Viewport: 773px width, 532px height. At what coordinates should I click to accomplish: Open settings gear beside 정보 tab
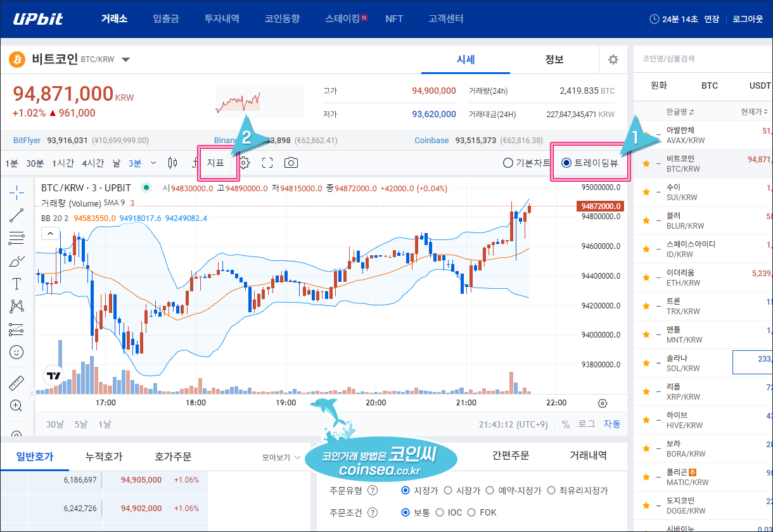pos(613,60)
